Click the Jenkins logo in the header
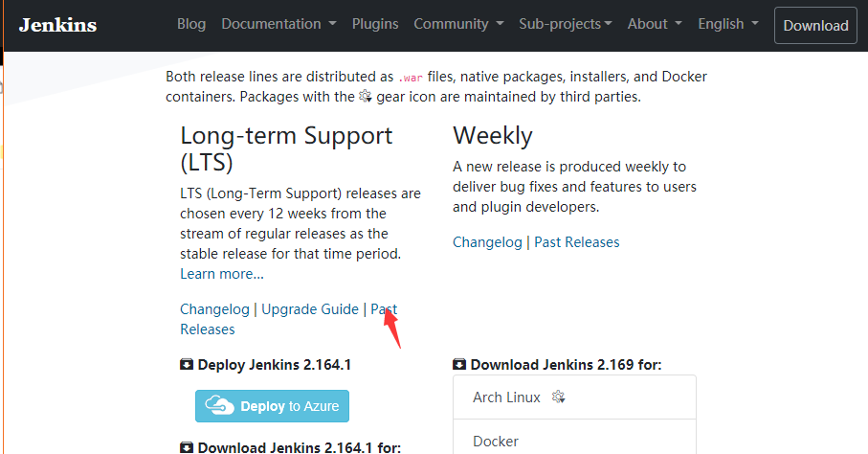Image resolution: width=868 pixels, height=454 pixels. pos(57,25)
